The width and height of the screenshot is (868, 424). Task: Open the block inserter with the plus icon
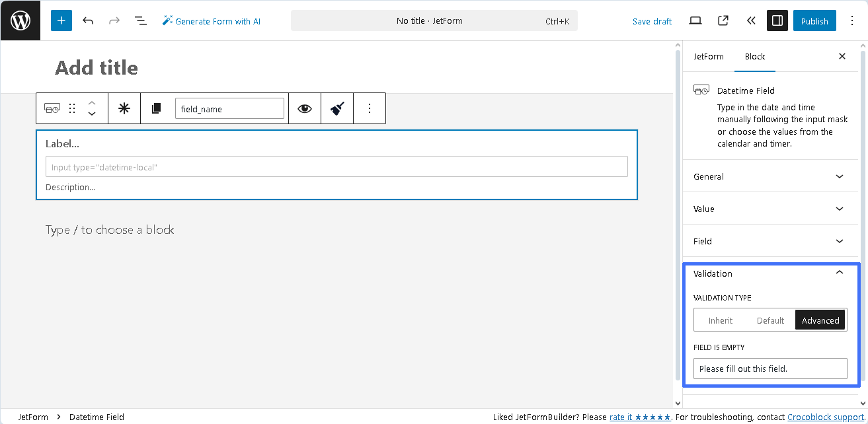coord(61,20)
